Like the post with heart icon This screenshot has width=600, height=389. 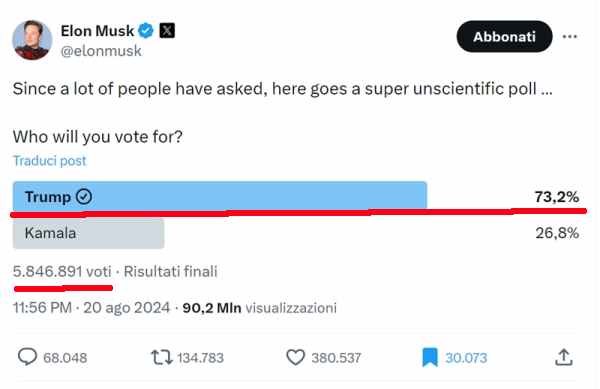(x=295, y=358)
